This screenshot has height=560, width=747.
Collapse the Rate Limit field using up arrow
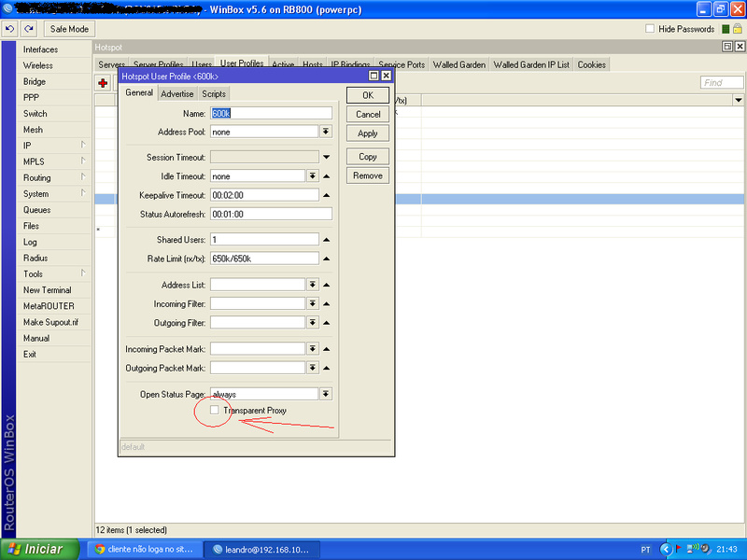[326, 259]
